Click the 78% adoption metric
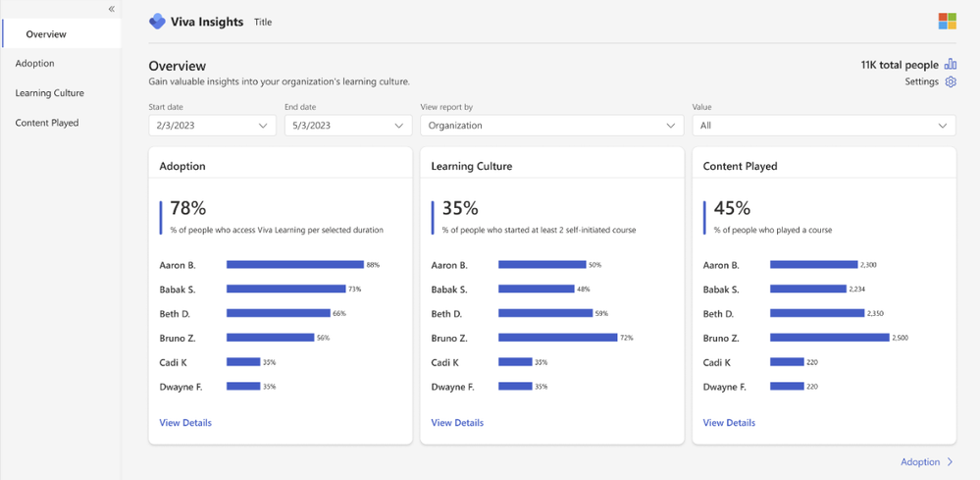The height and width of the screenshot is (480, 980). (188, 208)
